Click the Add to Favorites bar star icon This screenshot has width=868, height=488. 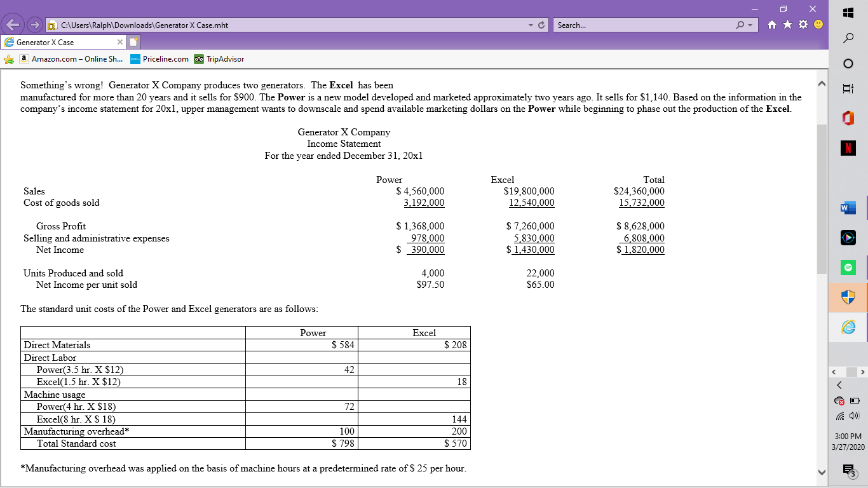9,59
